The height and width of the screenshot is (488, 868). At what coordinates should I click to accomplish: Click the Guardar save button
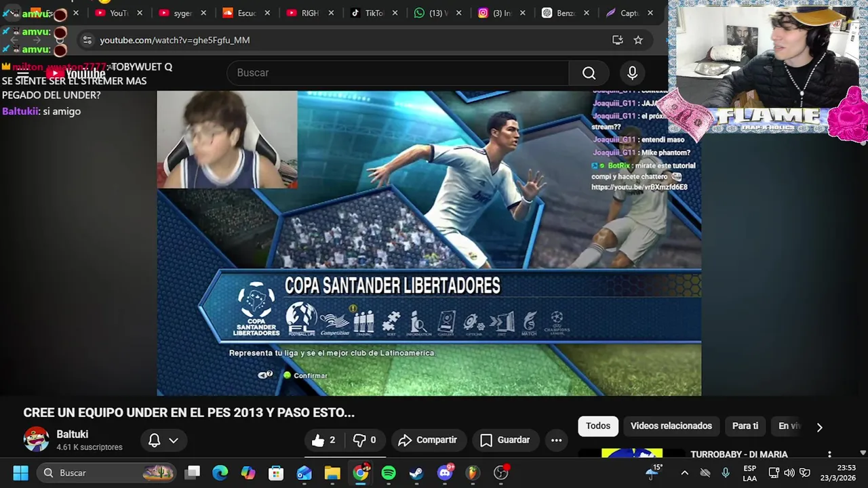coord(505,440)
